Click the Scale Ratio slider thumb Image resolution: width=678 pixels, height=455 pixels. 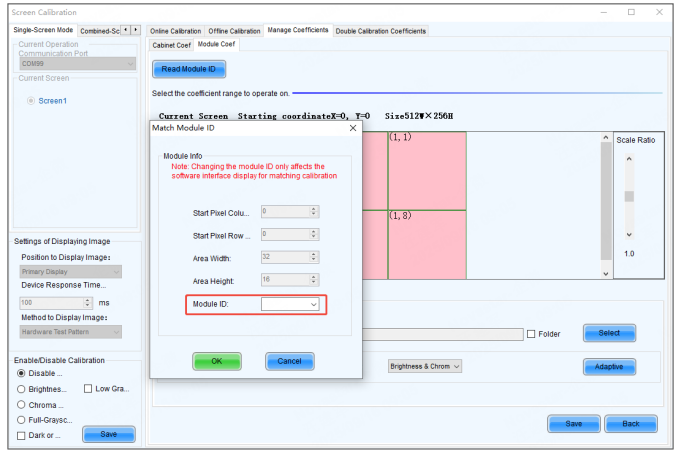[629, 196]
